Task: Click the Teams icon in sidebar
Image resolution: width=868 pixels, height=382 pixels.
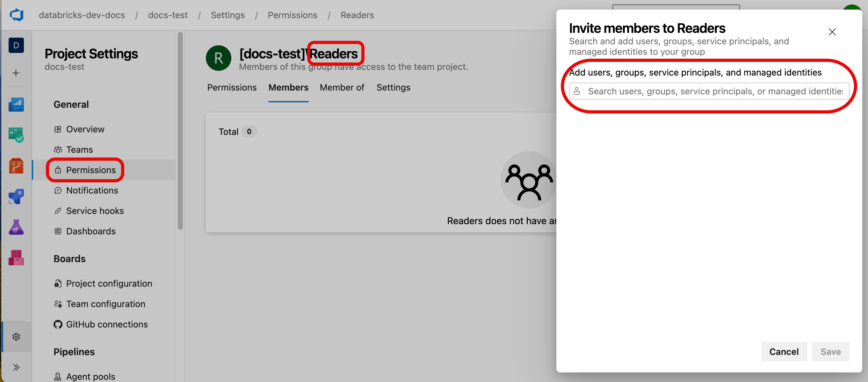Action: (x=80, y=150)
